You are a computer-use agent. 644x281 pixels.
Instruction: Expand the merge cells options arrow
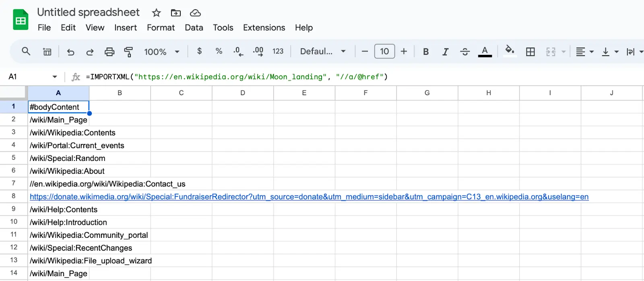pyautogui.click(x=563, y=52)
